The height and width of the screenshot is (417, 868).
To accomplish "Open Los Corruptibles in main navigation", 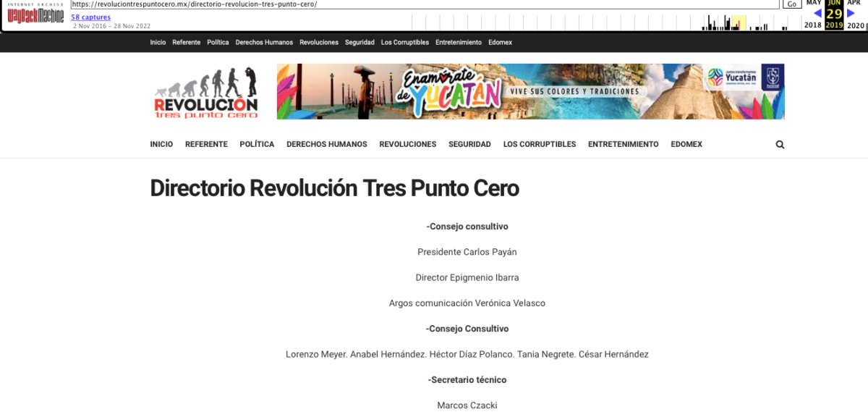I will pos(539,145).
